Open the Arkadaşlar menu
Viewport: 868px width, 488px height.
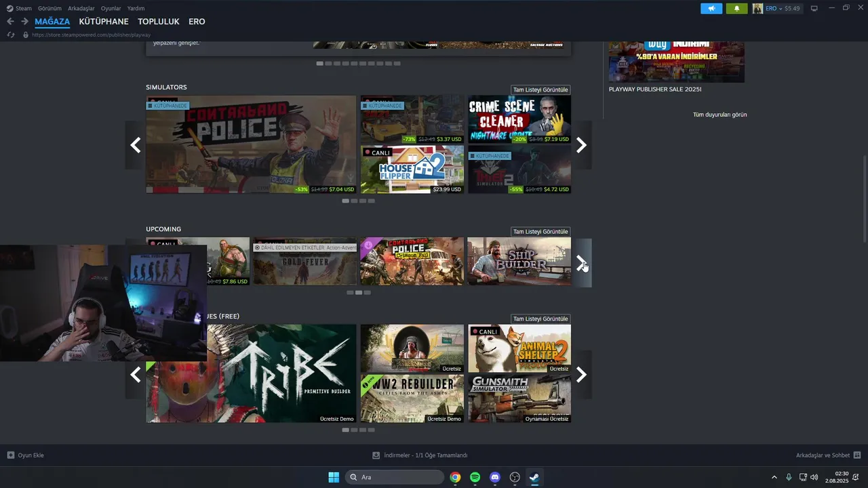[x=81, y=8]
